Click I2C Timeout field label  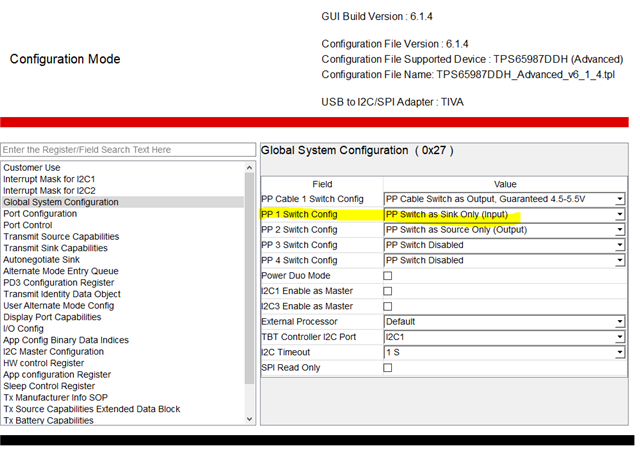[286, 352]
